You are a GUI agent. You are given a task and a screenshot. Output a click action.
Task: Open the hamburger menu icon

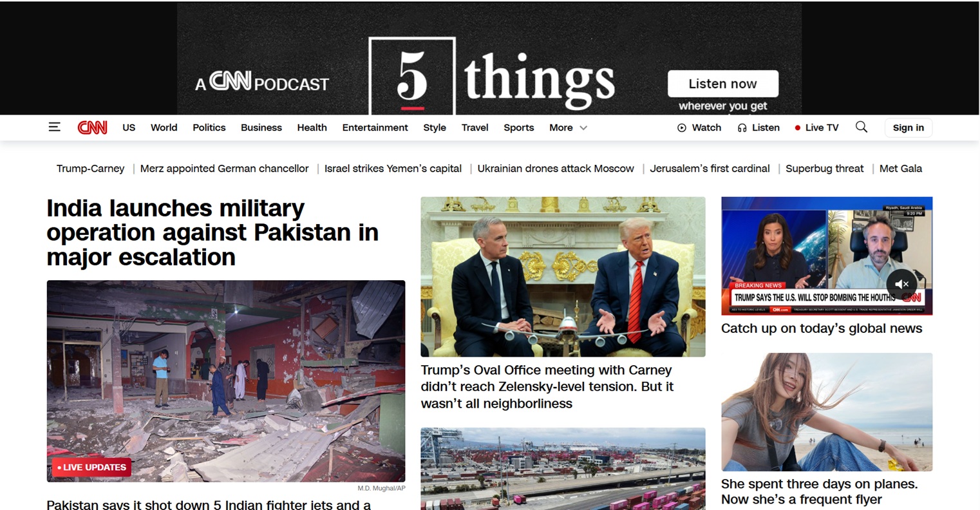pyautogui.click(x=55, y=127)
